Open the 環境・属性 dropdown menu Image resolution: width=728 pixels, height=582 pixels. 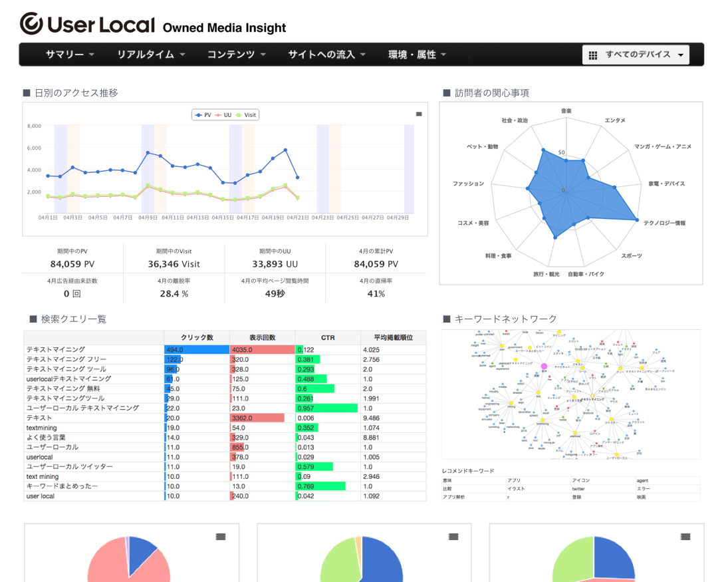417,55
